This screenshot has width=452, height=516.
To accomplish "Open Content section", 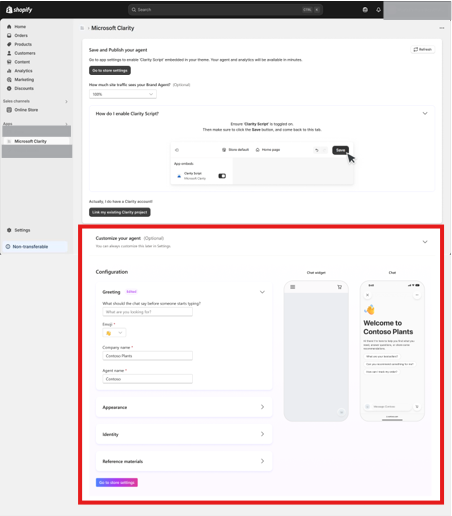I will coord(22,62).
